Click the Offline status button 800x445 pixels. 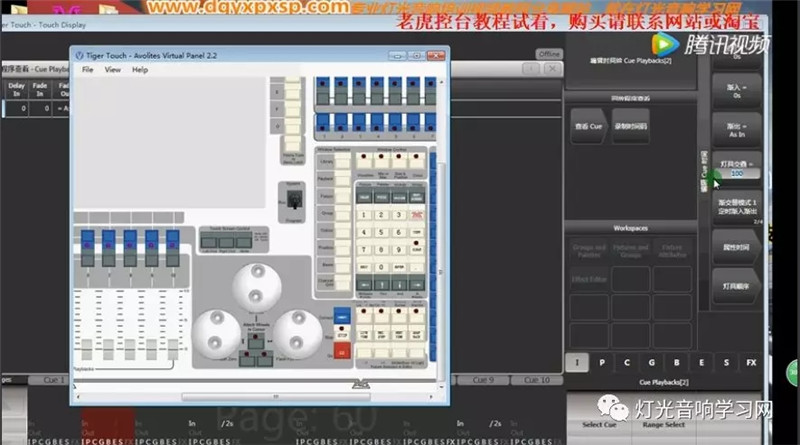pyautogui.click(x=549, y=54)
